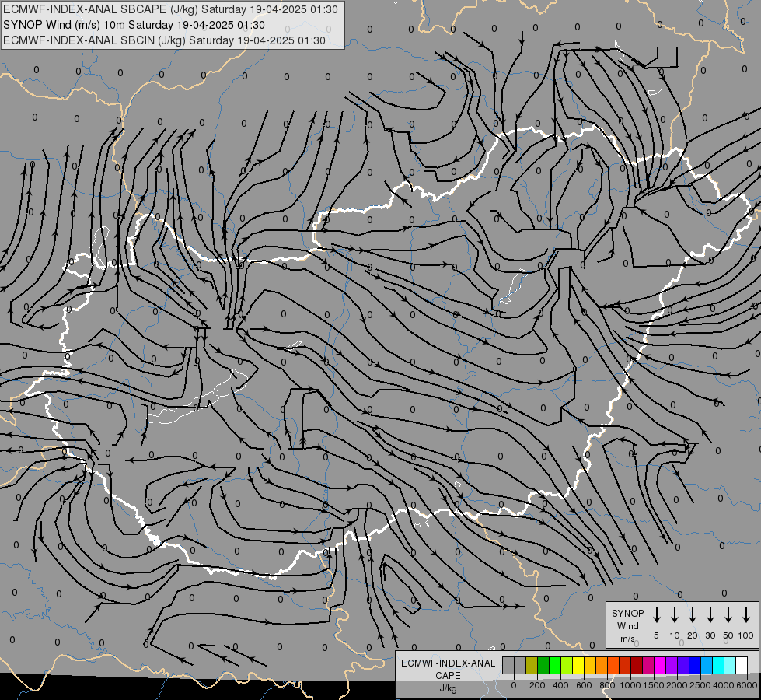Click the '2500' tick under the color scale

(x=700, y=685)
